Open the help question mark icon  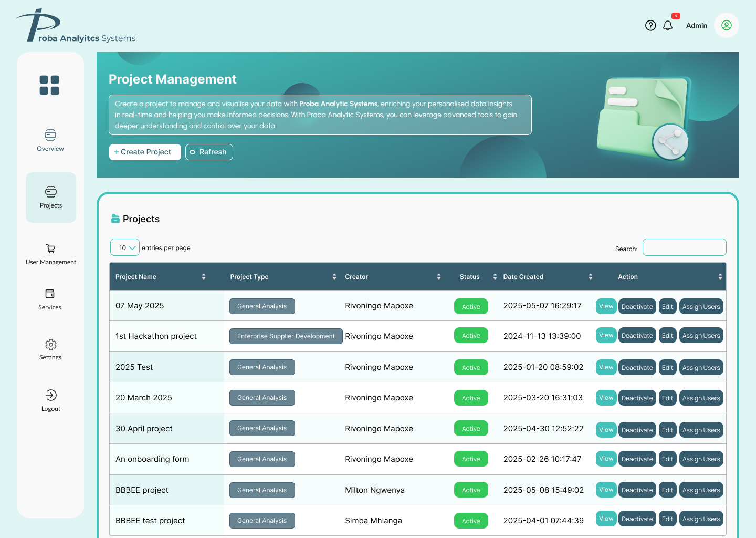click(x=650, y=25)
